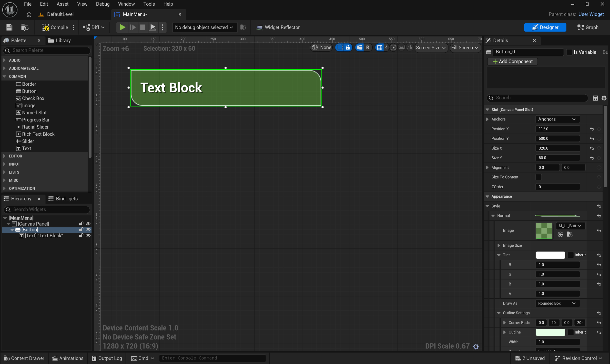
Task: Hide the Canvas Panel with its eye icon
Action: 88,224
